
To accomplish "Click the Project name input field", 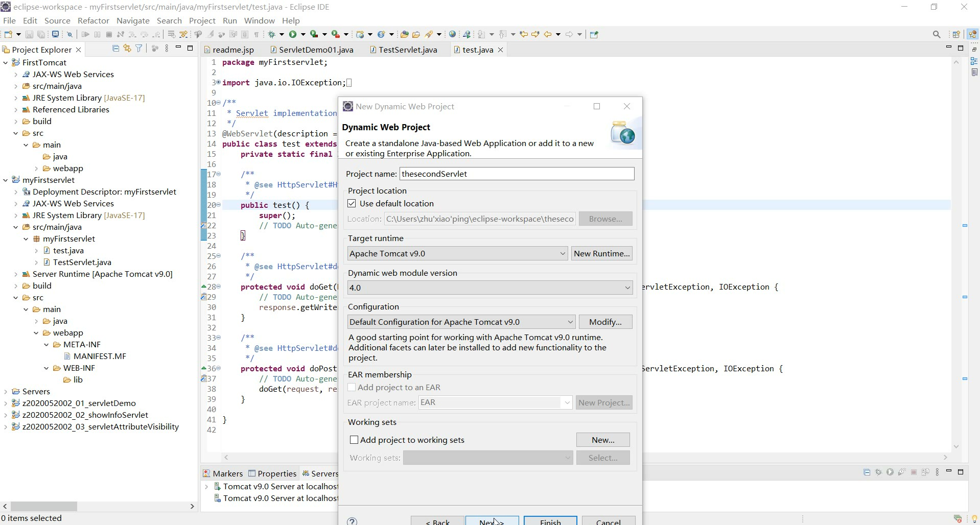I will (x=517, y=174).
